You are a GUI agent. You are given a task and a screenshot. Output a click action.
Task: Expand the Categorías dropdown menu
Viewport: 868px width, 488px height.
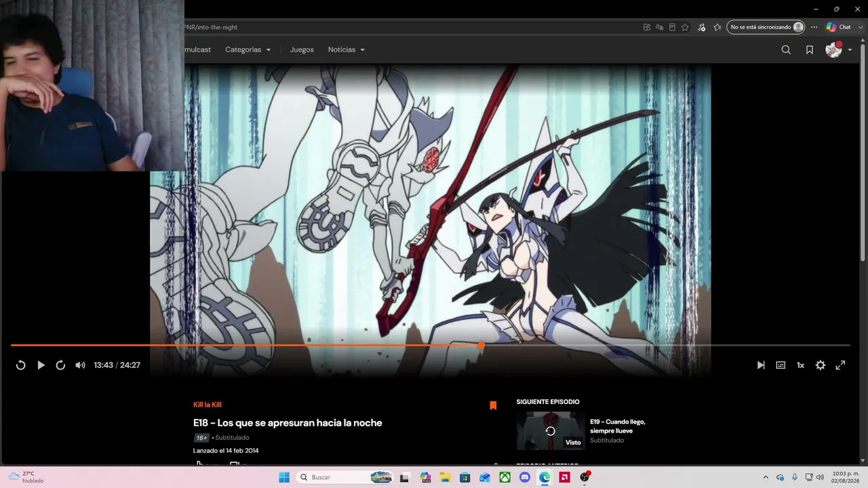click(x=248, y=49)
